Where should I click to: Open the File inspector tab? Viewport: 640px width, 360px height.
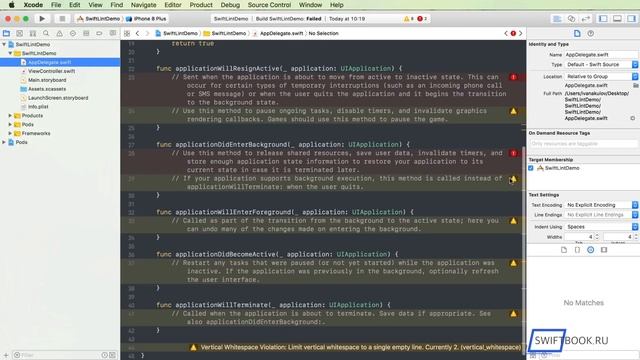point(577,33)
